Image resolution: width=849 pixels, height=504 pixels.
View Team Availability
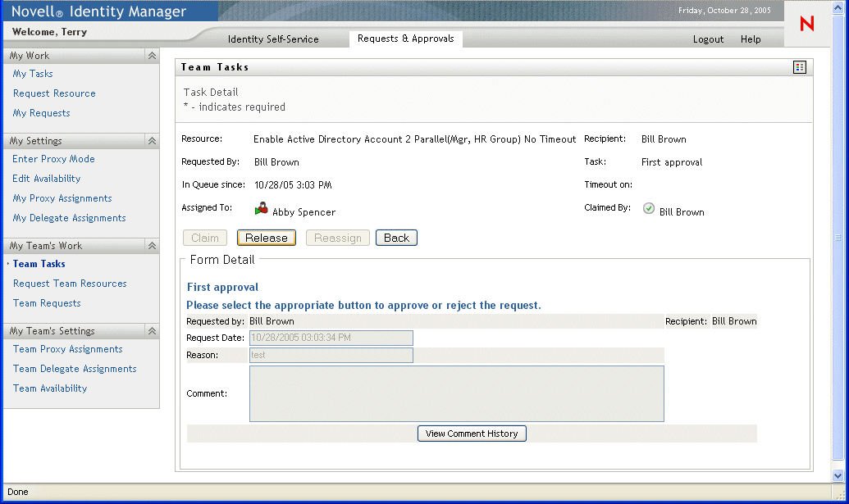(50, 388)
